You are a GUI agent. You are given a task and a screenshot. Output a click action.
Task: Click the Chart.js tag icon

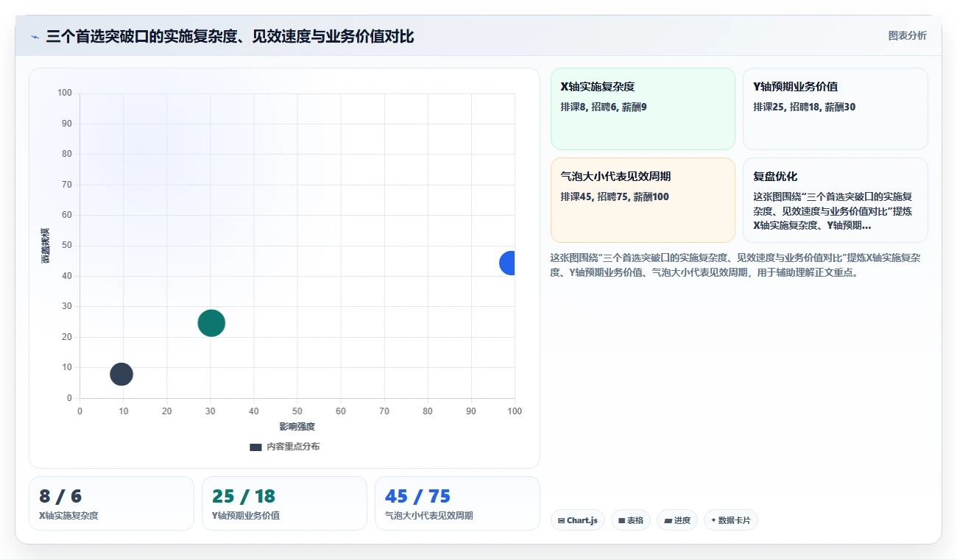click(562, 520)
